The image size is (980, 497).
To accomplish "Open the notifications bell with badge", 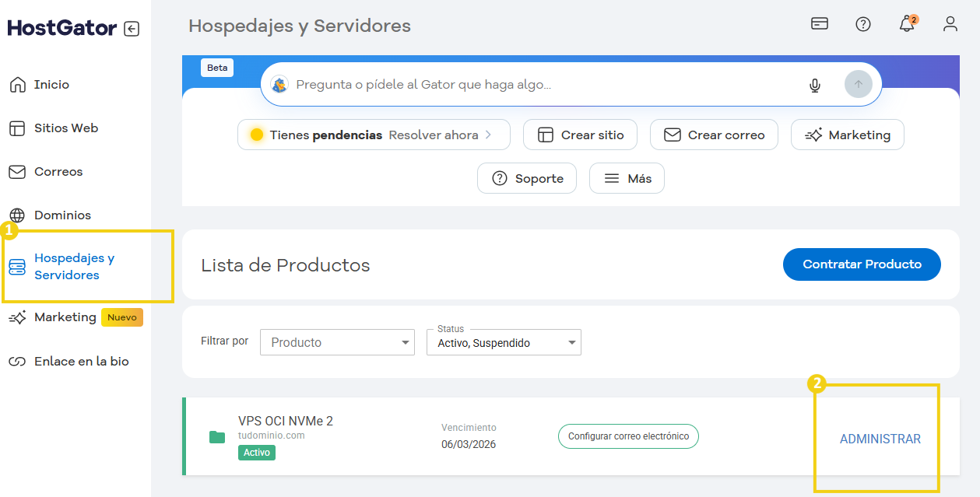I will tap(906, 24).
